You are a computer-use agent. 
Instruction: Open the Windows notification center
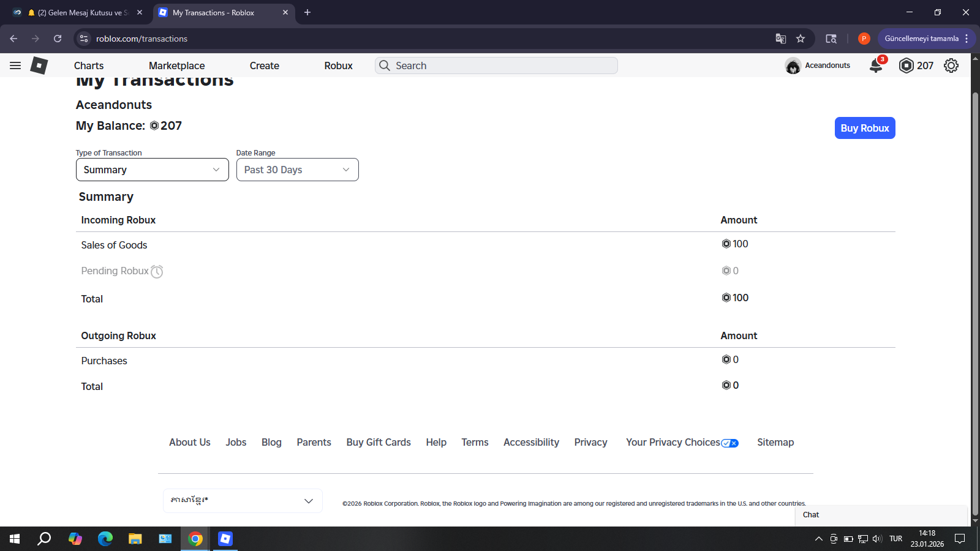pos(960,539)
